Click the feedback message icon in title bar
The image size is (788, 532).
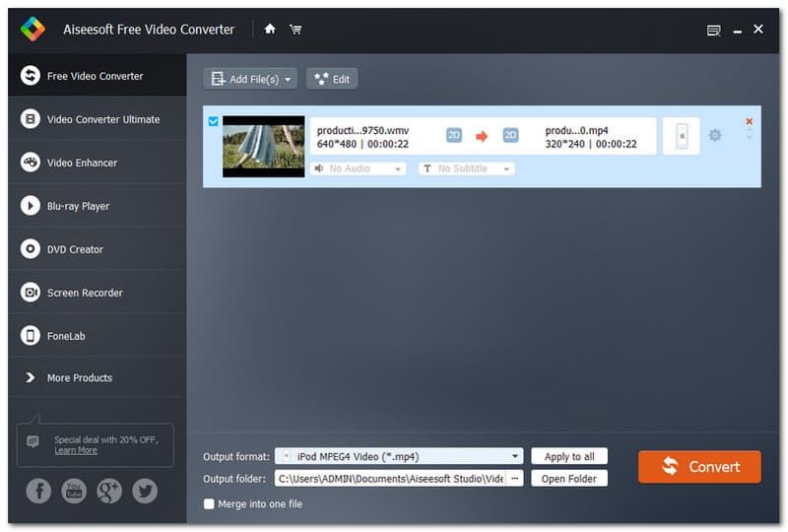pyautogui.click(x=714, y=31)
